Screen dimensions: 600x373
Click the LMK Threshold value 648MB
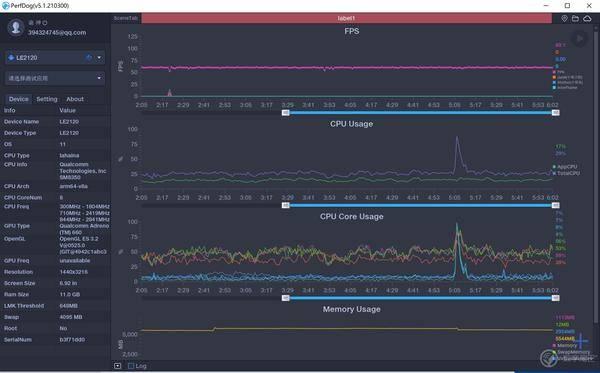[68, 306]
